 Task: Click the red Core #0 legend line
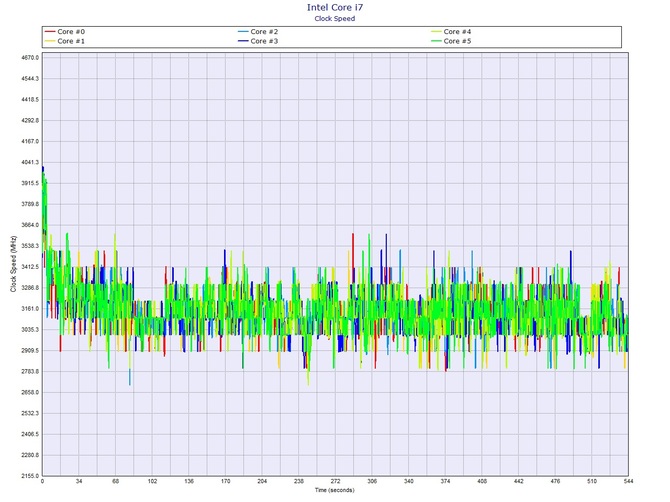click(50, 32)
